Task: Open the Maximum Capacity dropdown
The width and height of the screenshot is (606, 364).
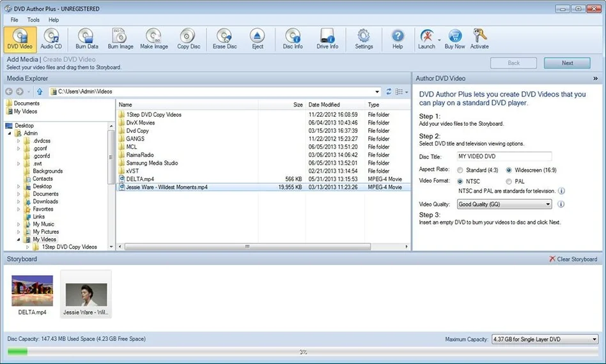Action: (x=545, y=340)
